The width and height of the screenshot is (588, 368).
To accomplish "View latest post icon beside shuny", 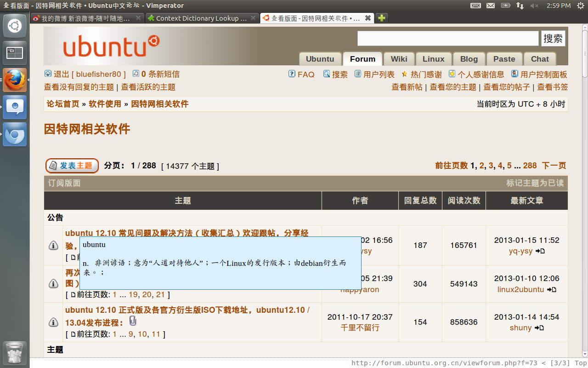I will tap(539, 328).
